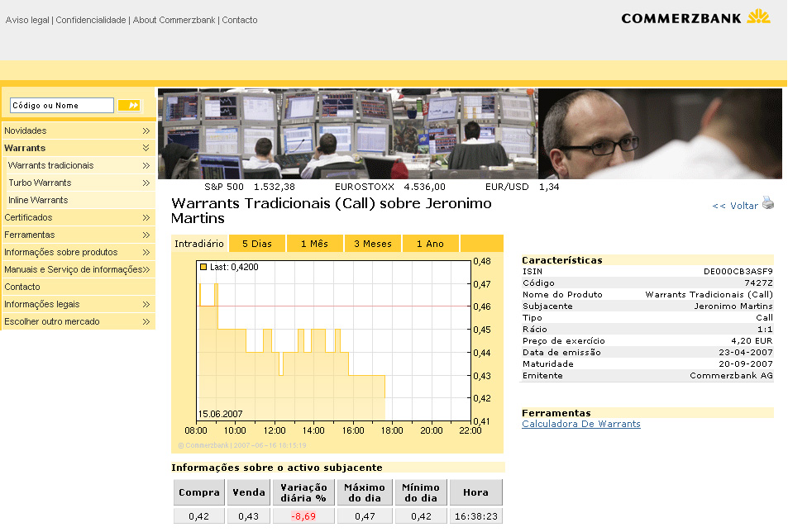The height and width of the screenshot is (532, 788).
Task: Click the intraday price chart area
Action: pos(333,341)
